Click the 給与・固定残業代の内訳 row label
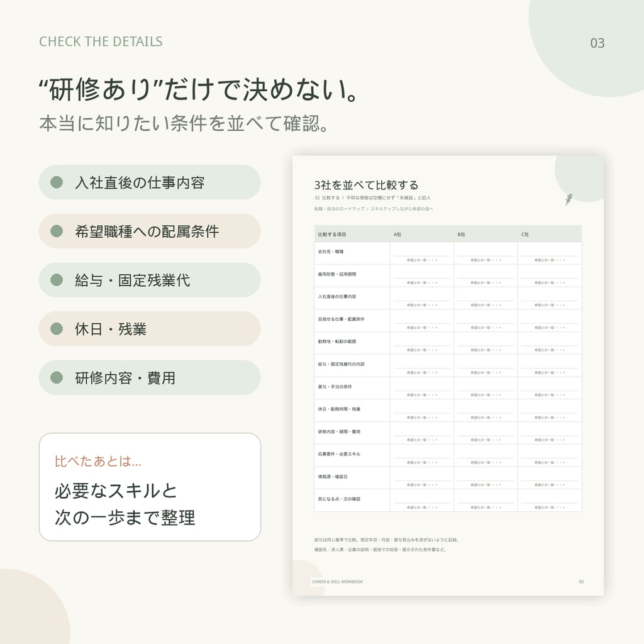This screenshot has width=644, height=644. 341,364
